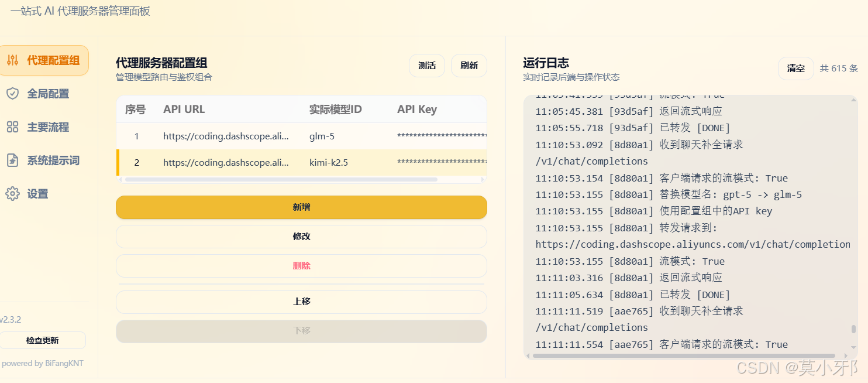868x383 pixels.
Task: Click the disabled 下移 button
Action: [x=301, y=331]
